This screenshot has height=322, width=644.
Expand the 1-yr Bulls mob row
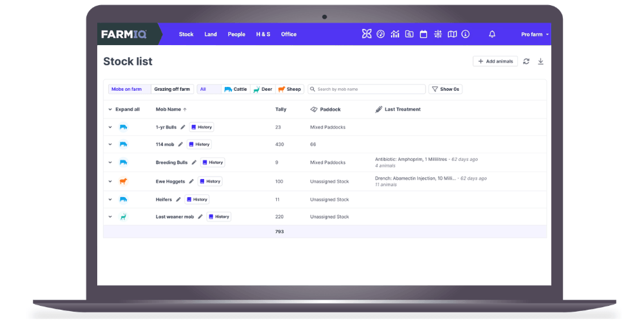coord(110,128)
